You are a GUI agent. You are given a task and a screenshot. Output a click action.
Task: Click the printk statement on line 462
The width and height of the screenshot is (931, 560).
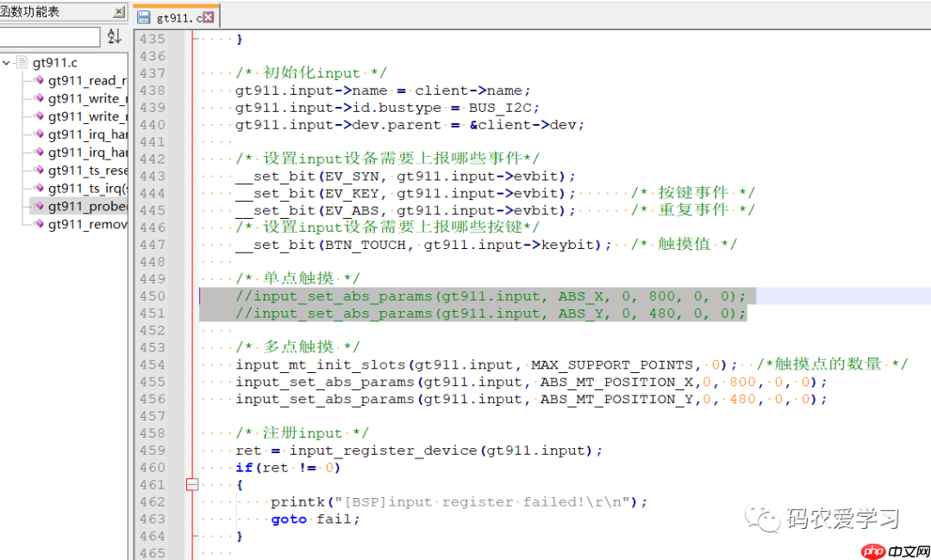(459, 502)
